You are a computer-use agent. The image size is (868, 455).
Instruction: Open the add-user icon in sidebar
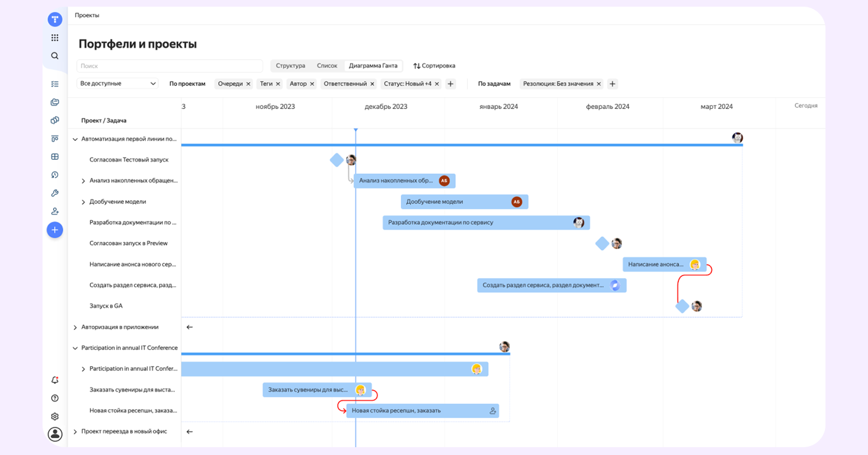55,211
